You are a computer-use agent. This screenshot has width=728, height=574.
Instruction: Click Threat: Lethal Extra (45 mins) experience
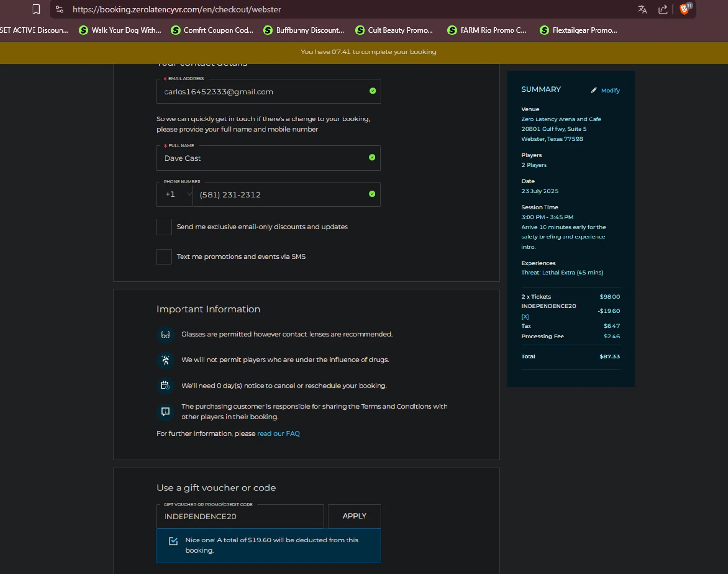pyautogui.click(x=562, y=273)
